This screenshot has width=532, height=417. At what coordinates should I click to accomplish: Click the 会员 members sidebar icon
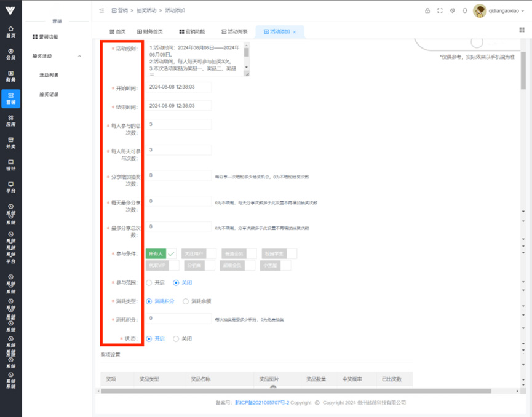10,54
